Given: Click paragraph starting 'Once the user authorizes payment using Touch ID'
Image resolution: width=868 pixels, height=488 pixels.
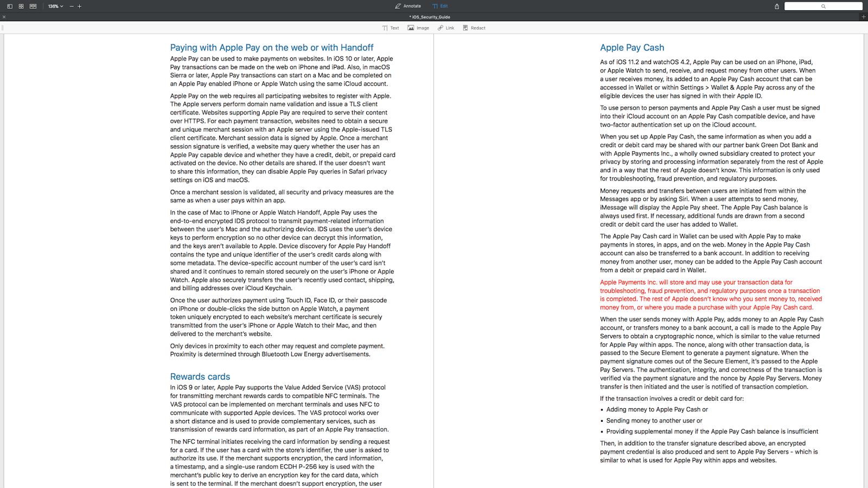Looking at the screenshot, I should tap(278, 317).
